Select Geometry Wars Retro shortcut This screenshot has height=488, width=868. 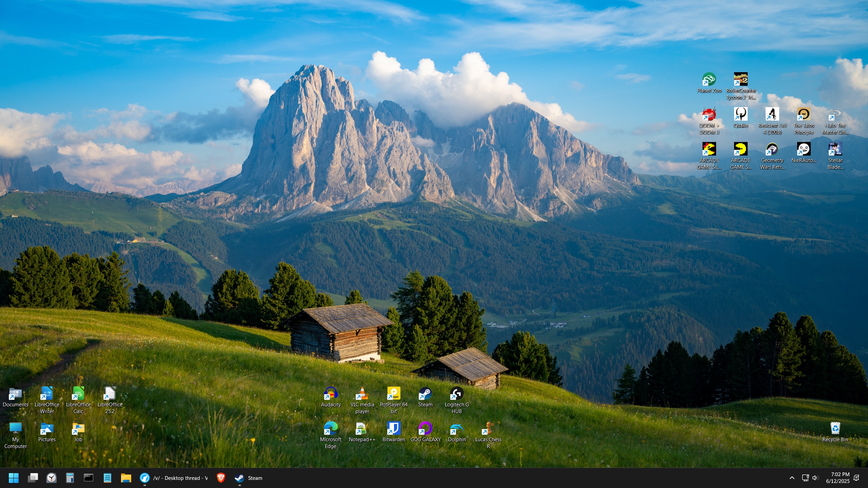pyautogui.click(x=772, y=156)
